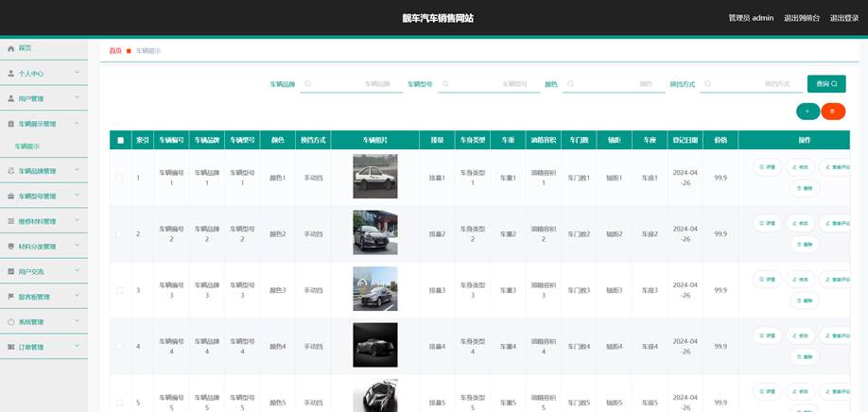Click the home icon beside 首页 in sidebar

point(10,49)
